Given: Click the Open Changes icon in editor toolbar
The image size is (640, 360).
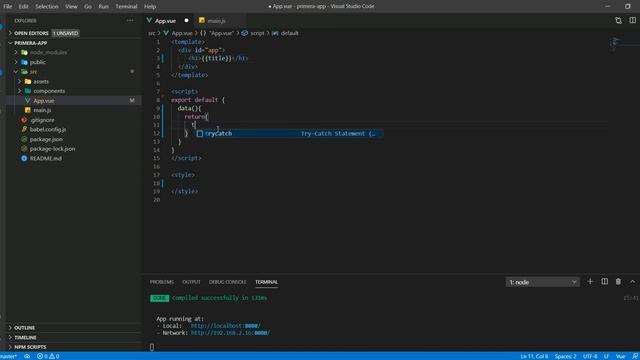Looking at the screenshot, I should coord(618,20).
